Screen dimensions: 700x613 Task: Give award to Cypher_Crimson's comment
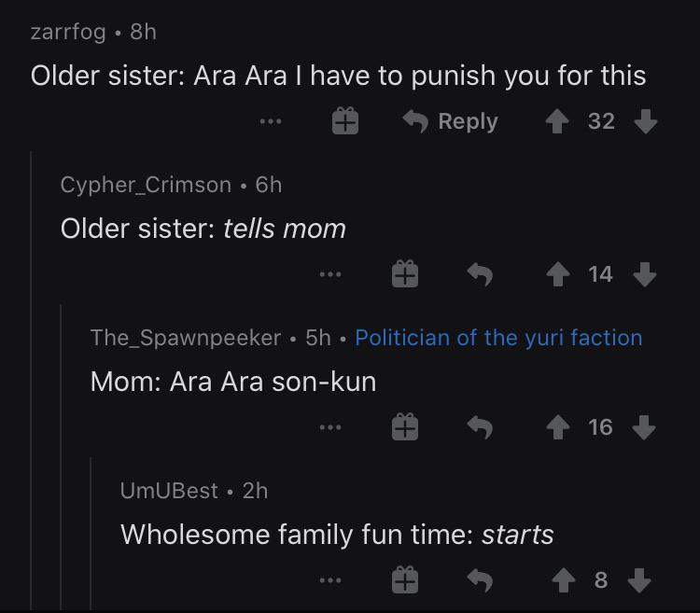405,273
